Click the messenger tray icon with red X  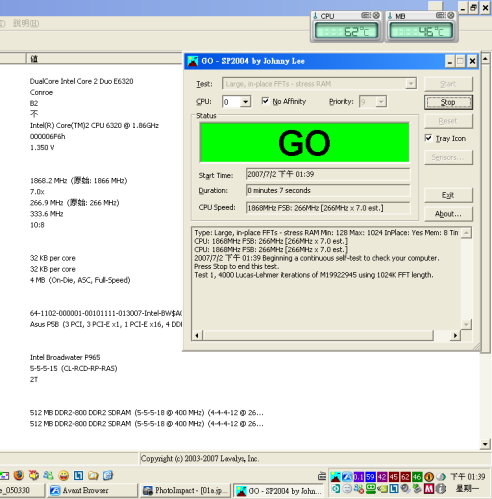tap(359, 489)
